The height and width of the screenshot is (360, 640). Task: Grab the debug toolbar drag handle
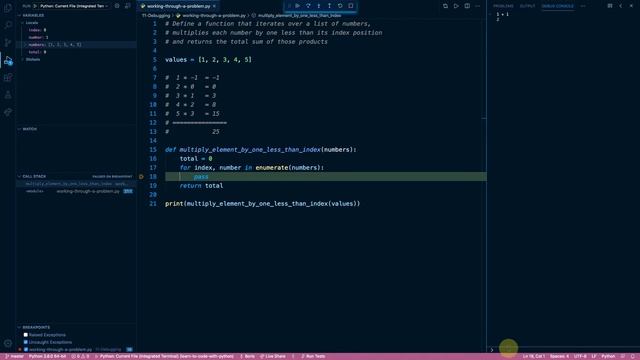tap(289, 6)
